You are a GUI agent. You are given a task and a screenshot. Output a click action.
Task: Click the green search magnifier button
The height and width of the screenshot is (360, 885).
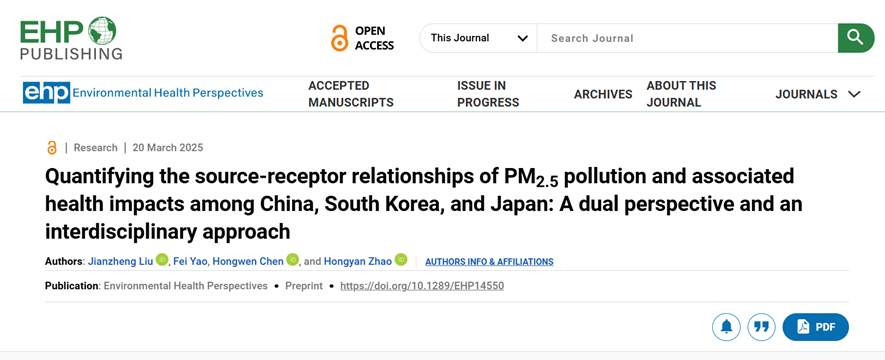point(856,38)
